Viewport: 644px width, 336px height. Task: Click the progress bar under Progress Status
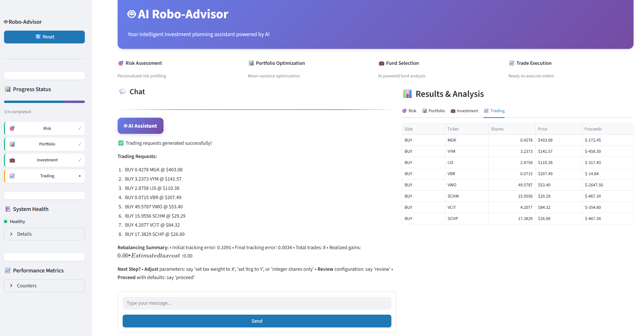pos(44,102)
